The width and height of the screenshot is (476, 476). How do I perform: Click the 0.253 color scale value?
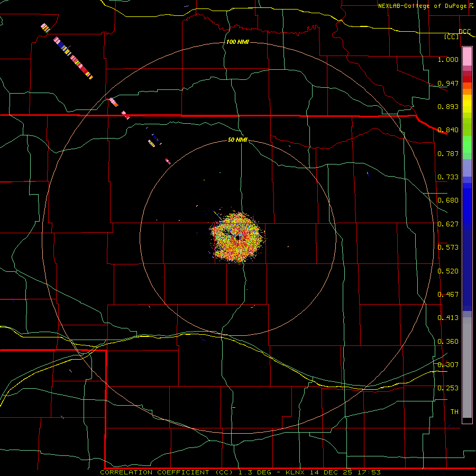(448, 388)
